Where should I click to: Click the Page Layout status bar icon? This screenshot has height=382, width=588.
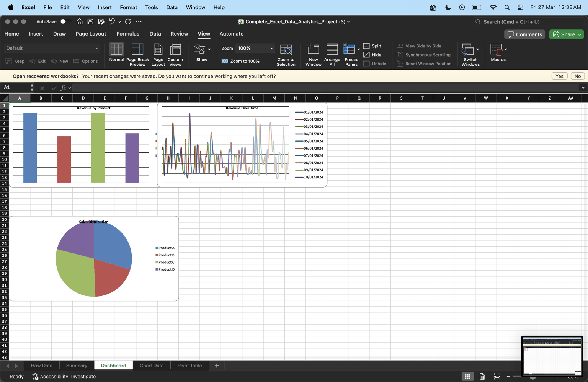pos(482,377)
